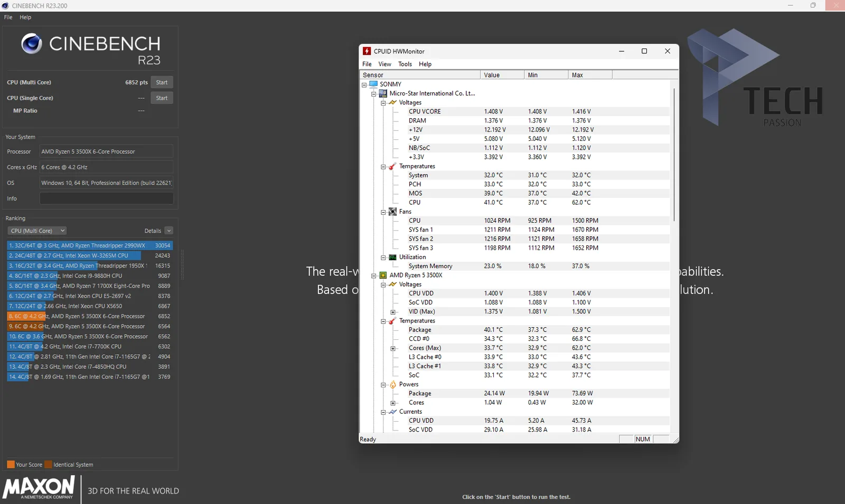Click the HWMonitor vertical scrollbar
845x504 pixels.
(674, 155)
